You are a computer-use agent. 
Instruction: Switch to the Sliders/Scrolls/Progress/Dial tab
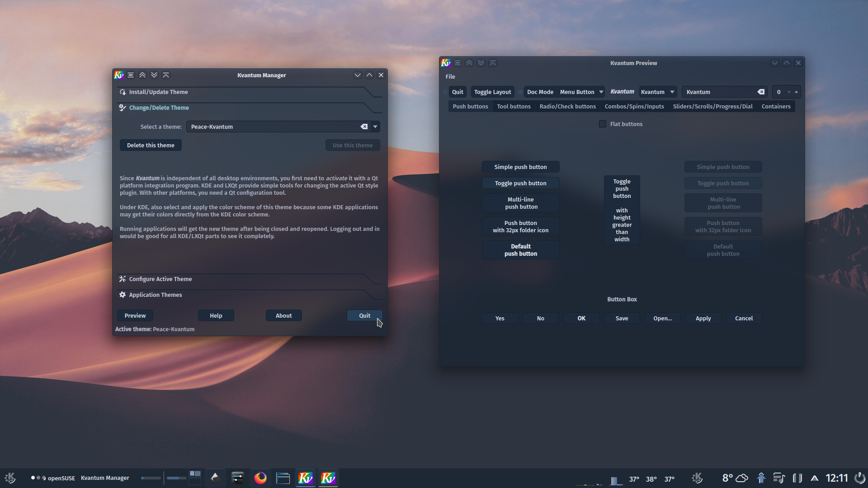(712, 106)
